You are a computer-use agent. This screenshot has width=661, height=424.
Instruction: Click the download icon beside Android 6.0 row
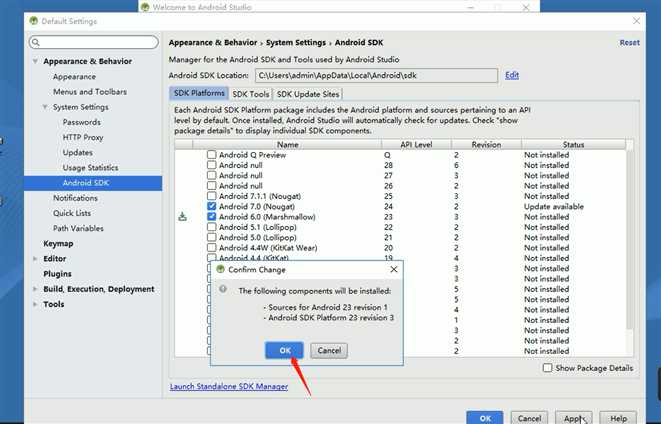coord(183,217)
